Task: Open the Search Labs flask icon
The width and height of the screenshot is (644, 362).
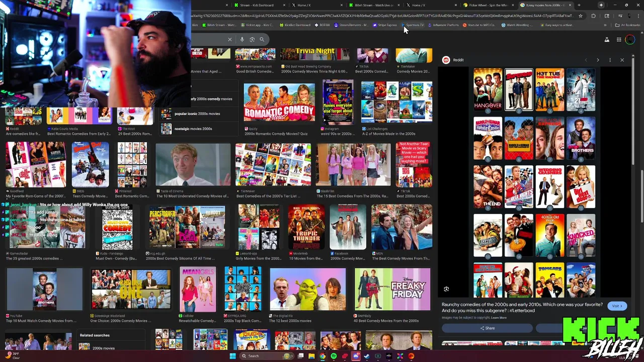Action: click(x=607, y=40)
